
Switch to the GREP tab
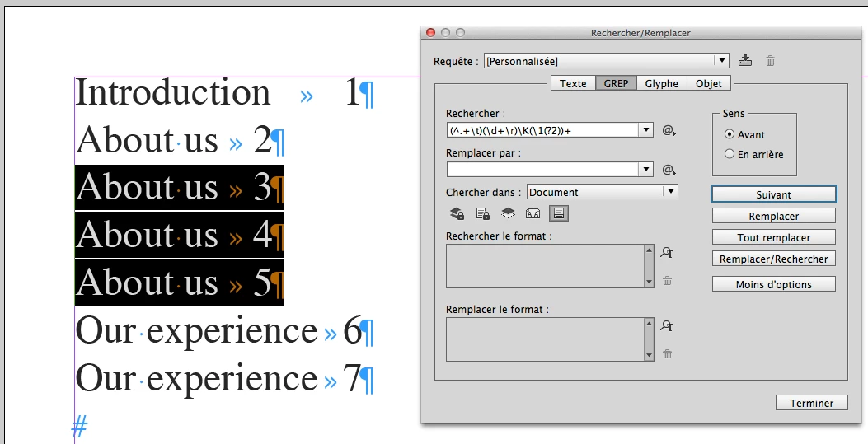tap(616, 83)
